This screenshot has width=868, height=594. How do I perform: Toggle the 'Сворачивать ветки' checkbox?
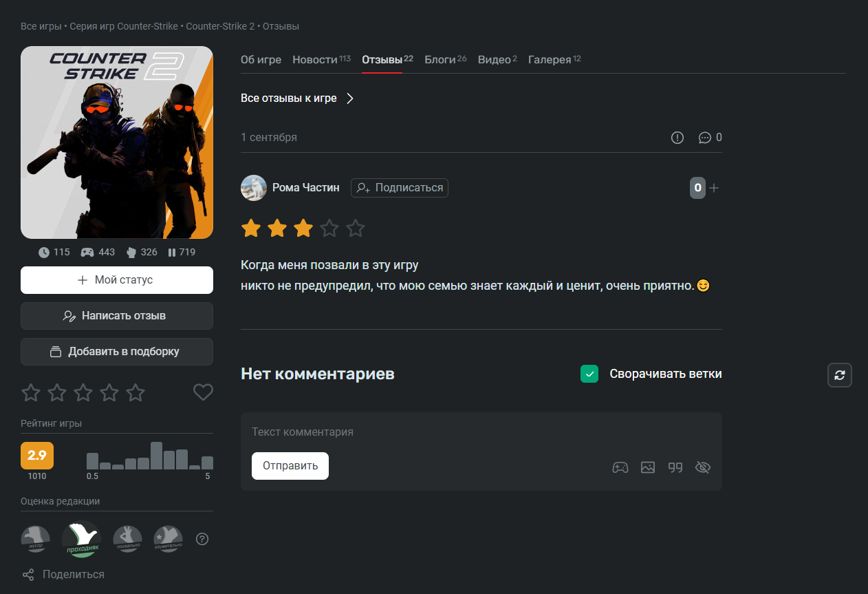(589, 374)
